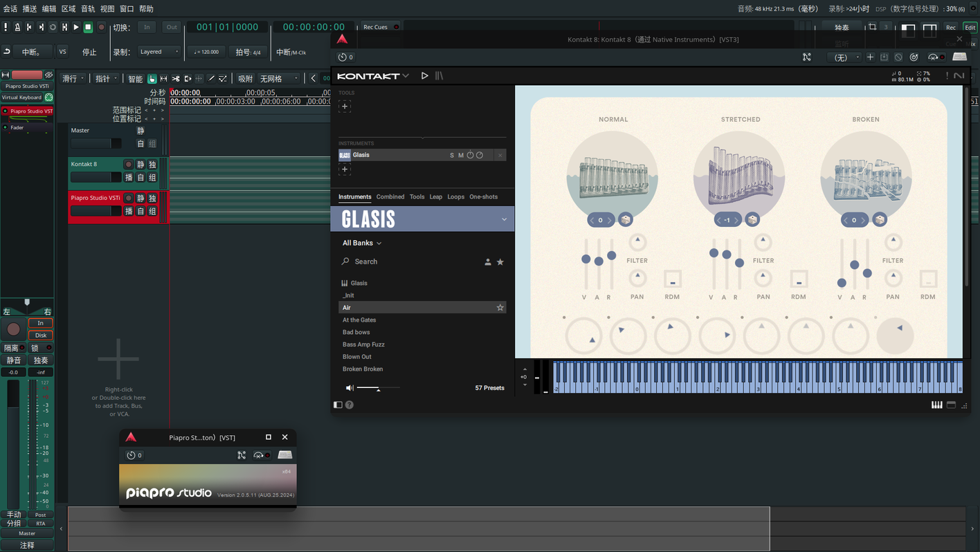Add a new tool slot in Kontakt Tools
The width and height of the screenshot is (980, 552).
point(345,107)
